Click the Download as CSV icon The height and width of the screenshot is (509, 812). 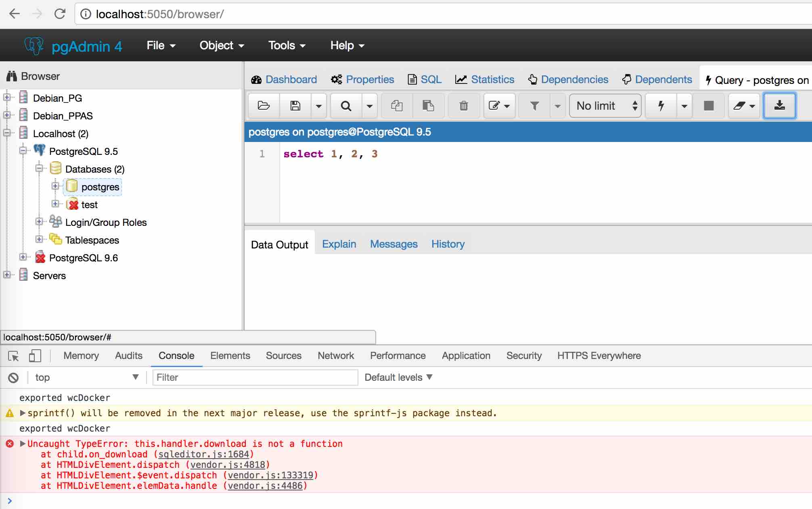pyautogui.click(x=779, y=106)
